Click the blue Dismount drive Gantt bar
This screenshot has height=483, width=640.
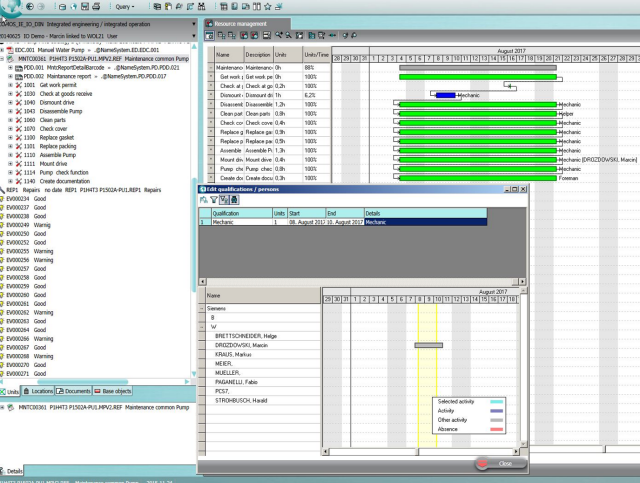coord(446,95)
